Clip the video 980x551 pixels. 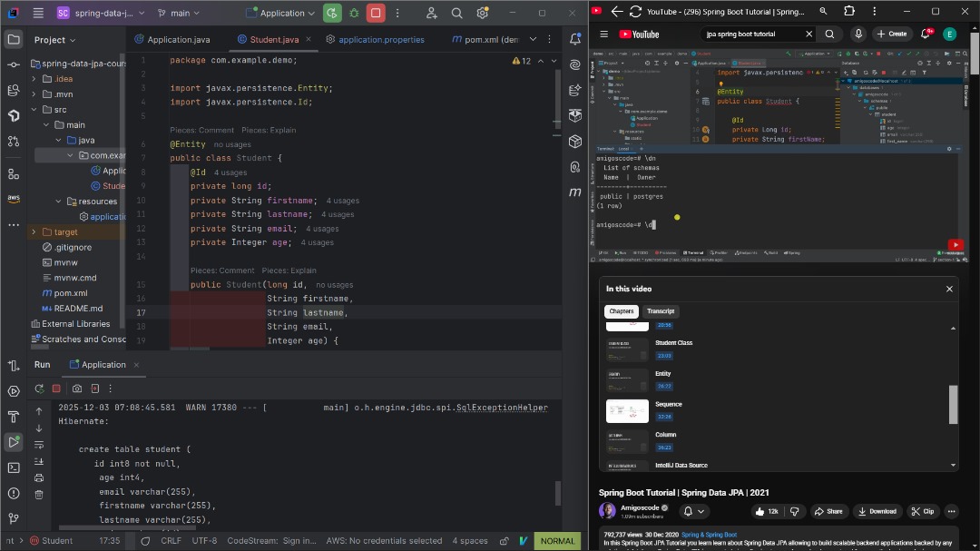coord(923,512)
